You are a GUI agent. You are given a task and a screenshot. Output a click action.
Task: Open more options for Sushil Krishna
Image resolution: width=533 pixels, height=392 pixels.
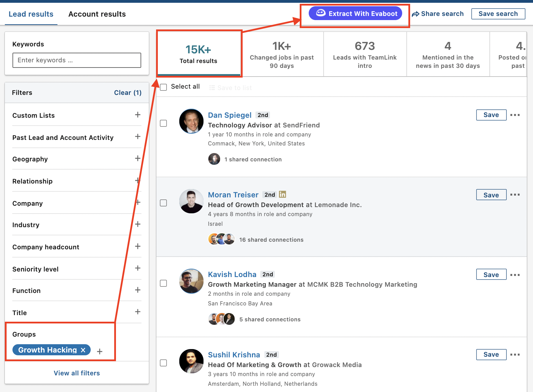pos(515,354)
